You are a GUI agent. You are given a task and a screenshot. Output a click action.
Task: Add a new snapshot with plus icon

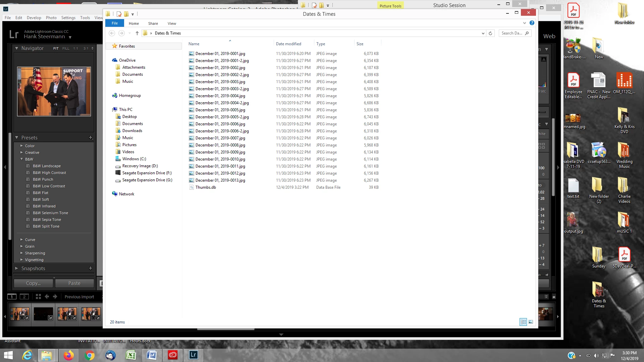(x=90, y=268)
